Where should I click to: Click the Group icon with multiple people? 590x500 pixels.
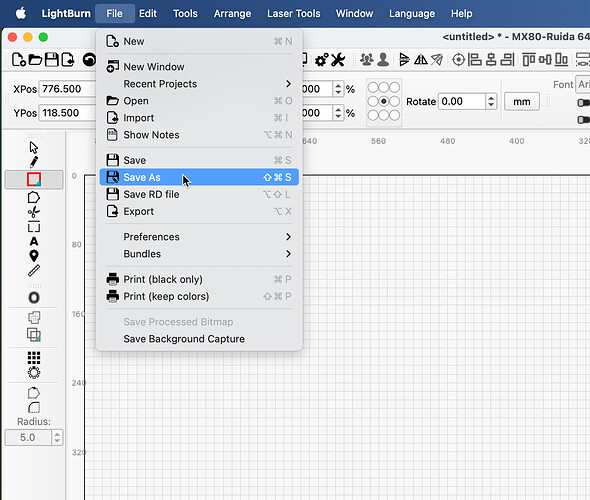366,59
